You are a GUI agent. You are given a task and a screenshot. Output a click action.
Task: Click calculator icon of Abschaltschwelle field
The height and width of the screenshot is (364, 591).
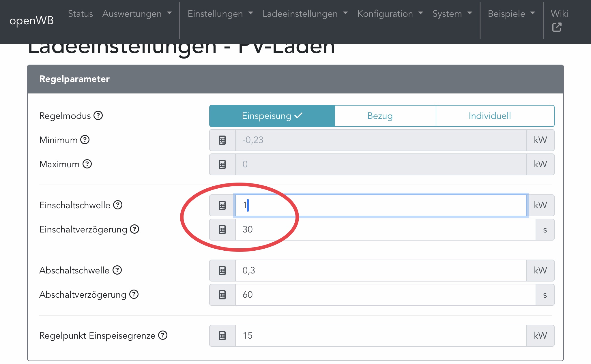click(222, 271)
